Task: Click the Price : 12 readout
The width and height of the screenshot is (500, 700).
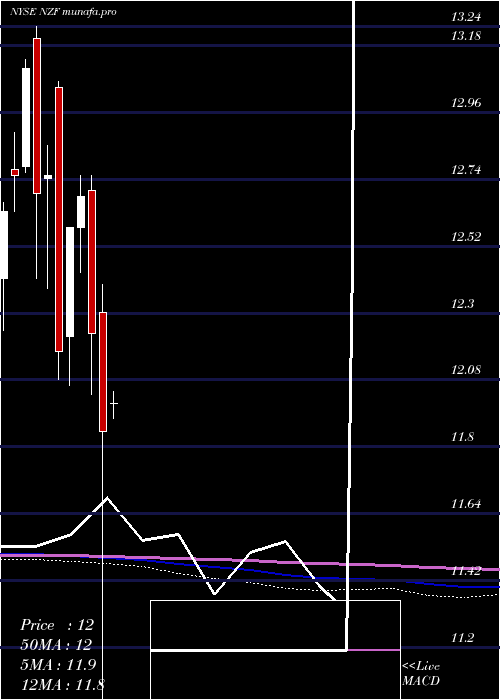Action: (57, 625)
